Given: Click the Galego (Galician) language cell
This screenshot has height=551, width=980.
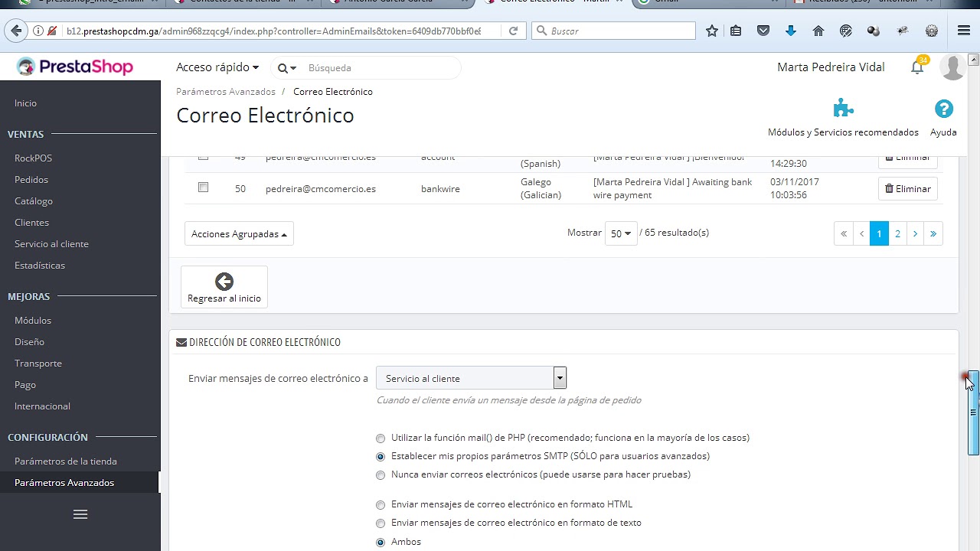Looking at the screenshot, I should 541,188.
